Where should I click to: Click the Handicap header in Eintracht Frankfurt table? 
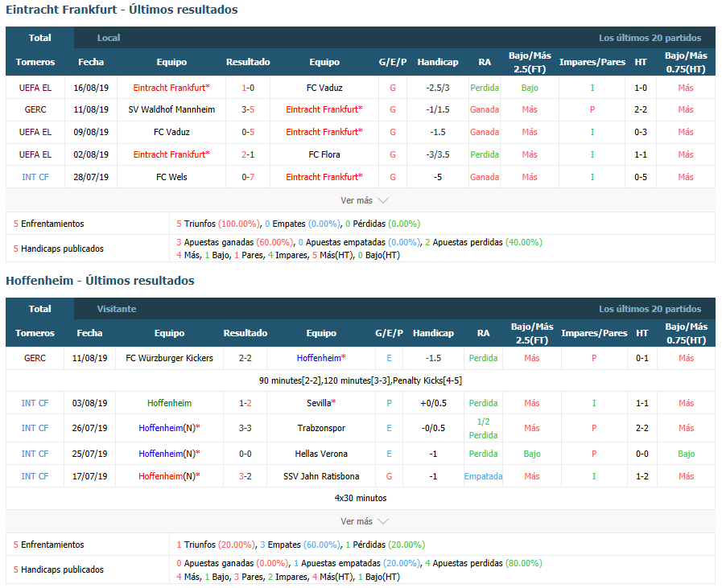click(x=437, y=62)
